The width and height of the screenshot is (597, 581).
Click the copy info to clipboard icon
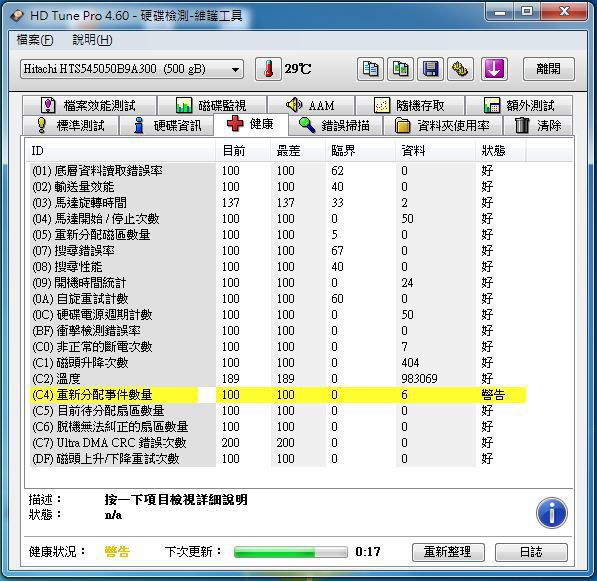point(370,69)
